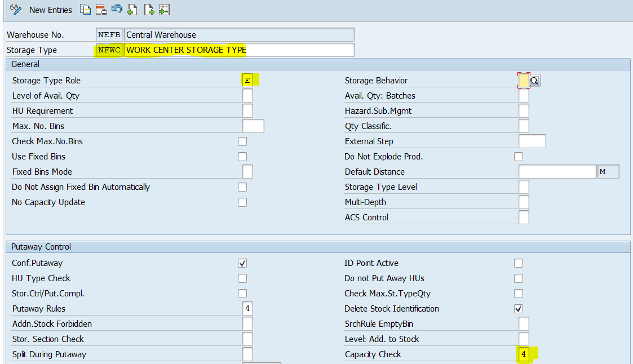The image size is (633, 364).
Task: Click the Max. No. Bins field
Action: coord(253,126)
